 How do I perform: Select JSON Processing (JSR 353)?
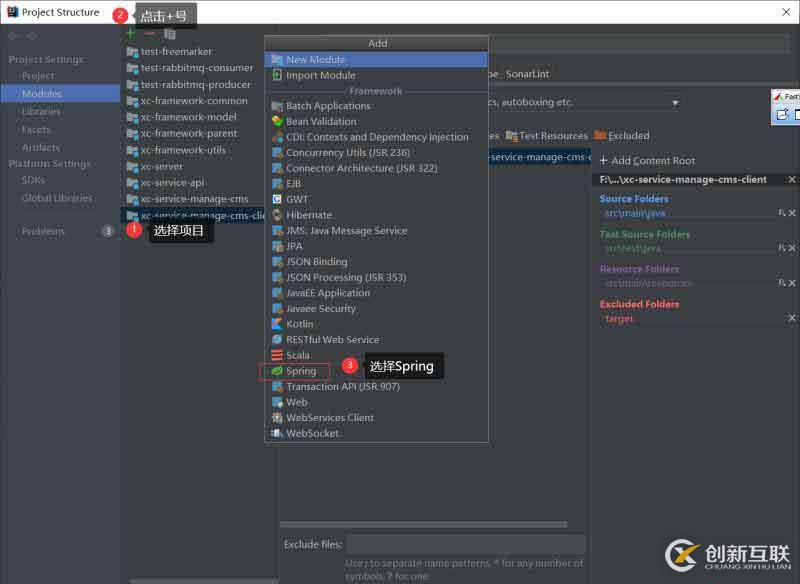pyautogui.click(x=376, y=277)
